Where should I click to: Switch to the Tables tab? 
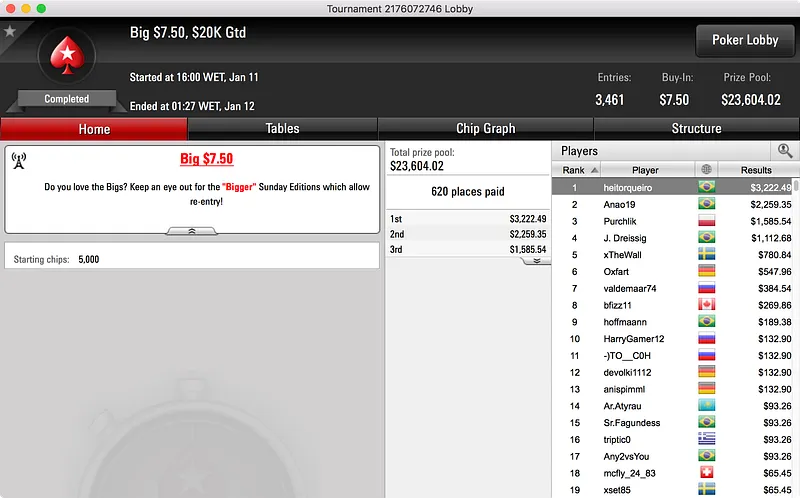point(283,129)
